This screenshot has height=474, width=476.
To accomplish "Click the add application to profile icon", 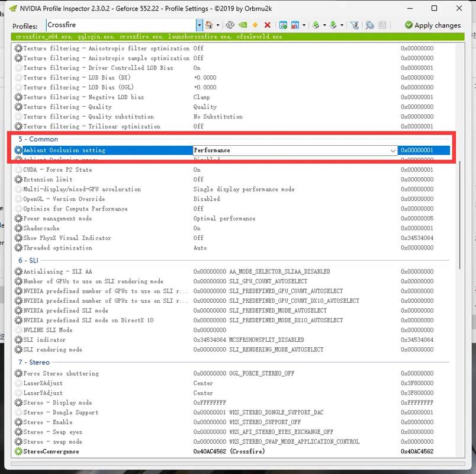I will [x=283, y=25].
